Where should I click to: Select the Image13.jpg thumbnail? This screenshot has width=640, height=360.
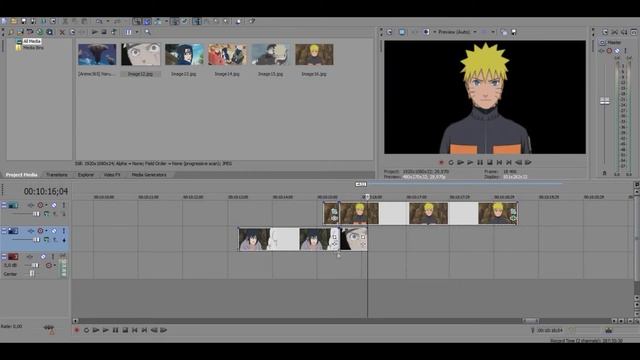pyautogui.click(x=184, y=54)
